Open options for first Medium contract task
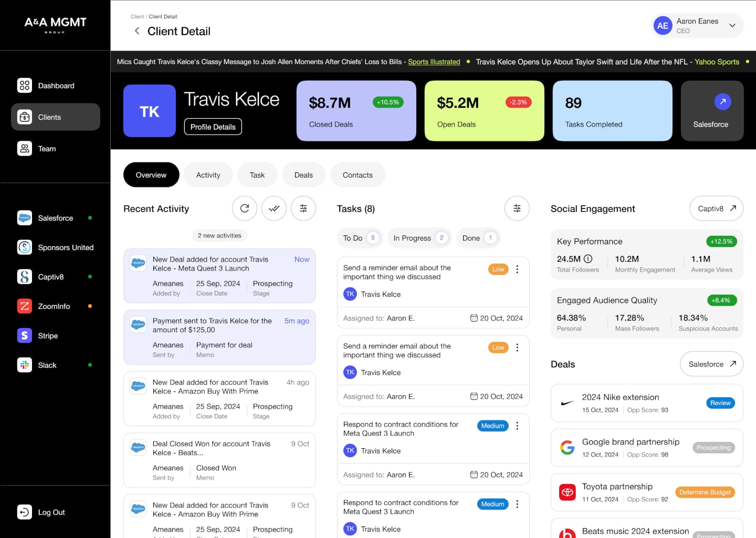Screen dimensions: 756x538 (517, 426)
